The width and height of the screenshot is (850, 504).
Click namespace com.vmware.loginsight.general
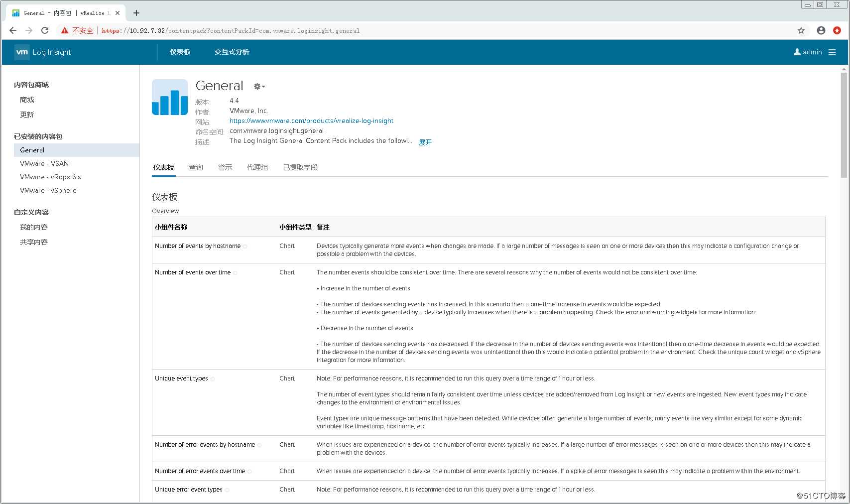(276, 130)
